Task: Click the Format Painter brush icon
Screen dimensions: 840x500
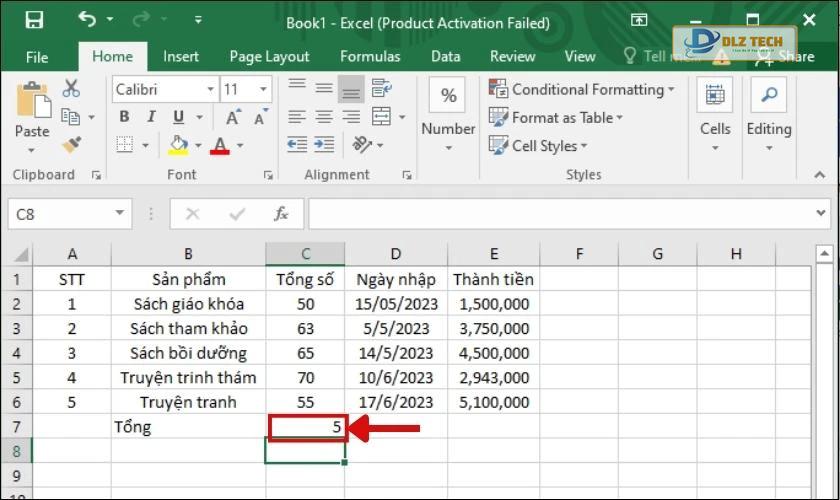Action: pyautogui.click(x=71, y=144)
